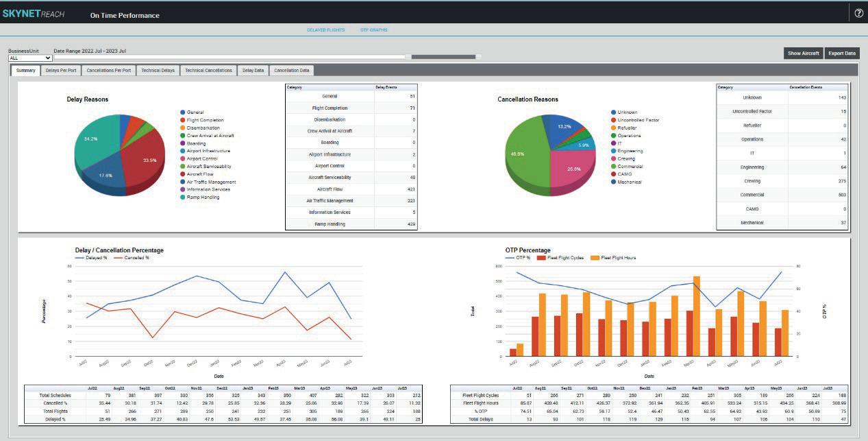Click the Date Range slider handle
Screen dimensions: 868x441
443,57
